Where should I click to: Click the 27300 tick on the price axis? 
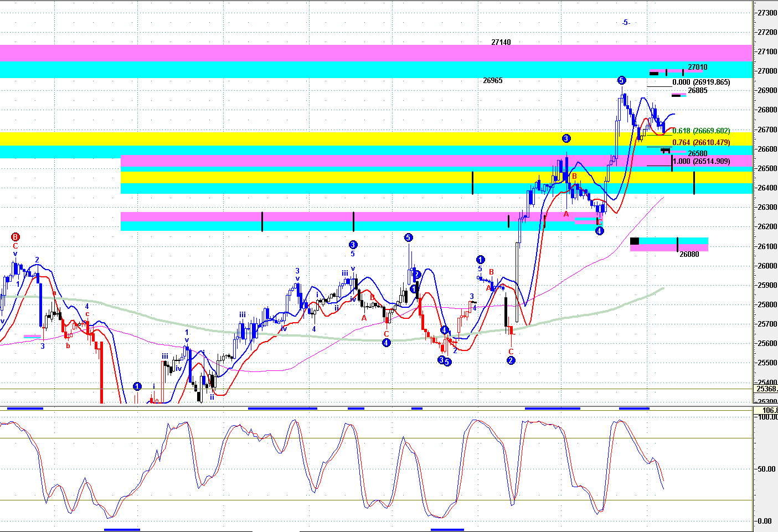point(767,13)
